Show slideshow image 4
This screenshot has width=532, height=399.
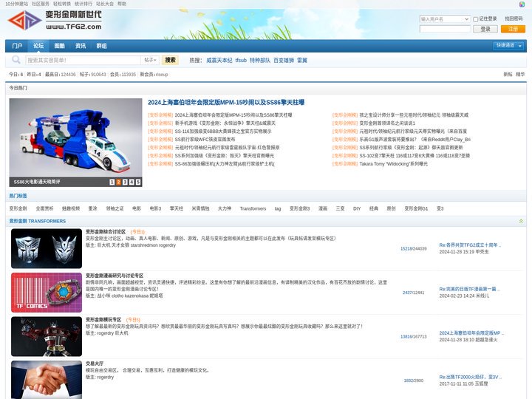[132, 183]
